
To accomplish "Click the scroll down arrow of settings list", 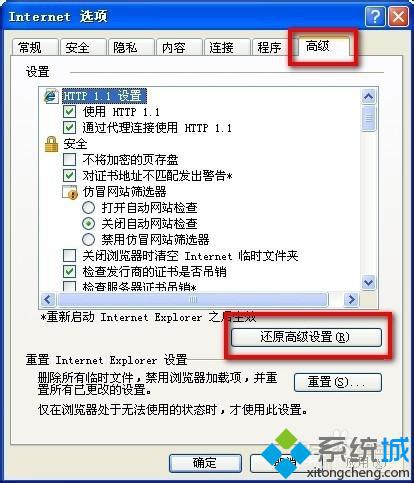I will [x=369, y=282].
